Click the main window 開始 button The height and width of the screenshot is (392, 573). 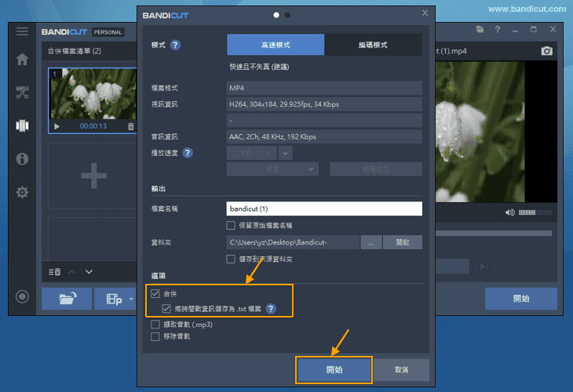click(x=521, y=299)
